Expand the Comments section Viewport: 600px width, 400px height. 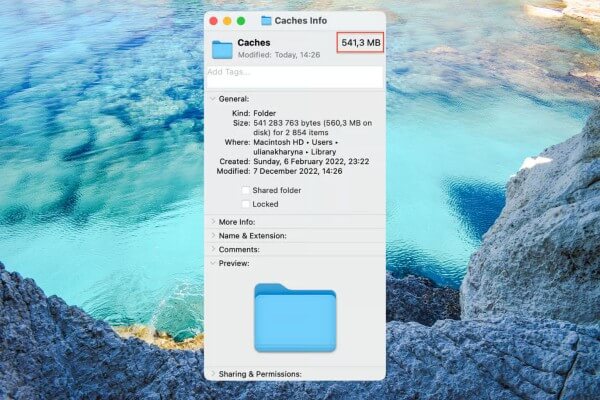(213, 249)
